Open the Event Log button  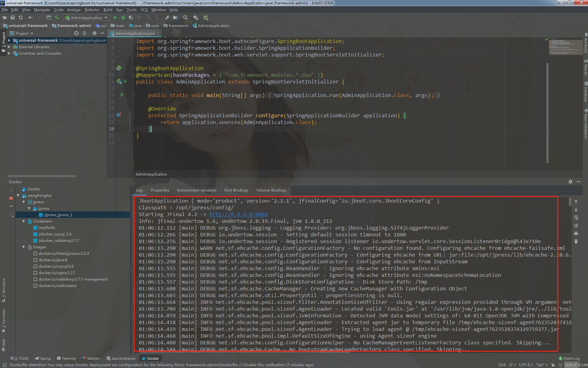(x=569, y=358)
